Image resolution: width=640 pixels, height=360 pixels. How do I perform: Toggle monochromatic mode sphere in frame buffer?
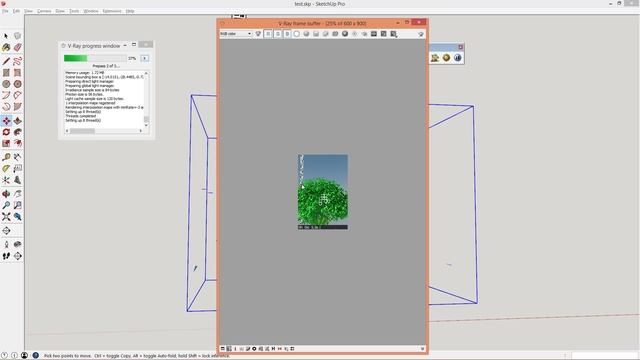[x=306, y=34]
